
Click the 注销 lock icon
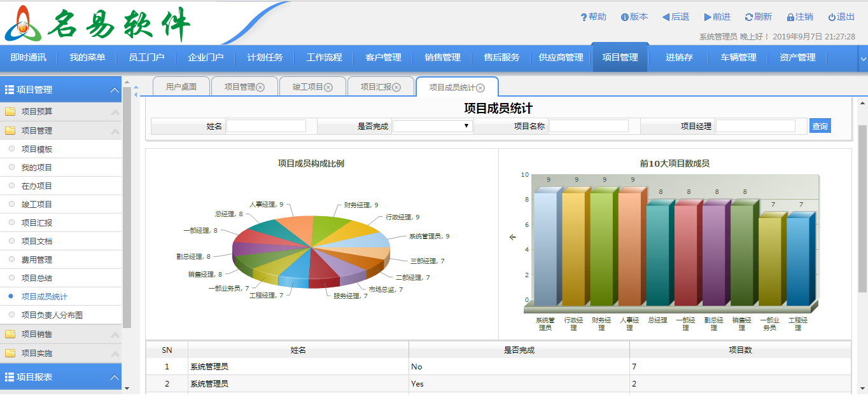pyautogui.click(x=790, y=17)
